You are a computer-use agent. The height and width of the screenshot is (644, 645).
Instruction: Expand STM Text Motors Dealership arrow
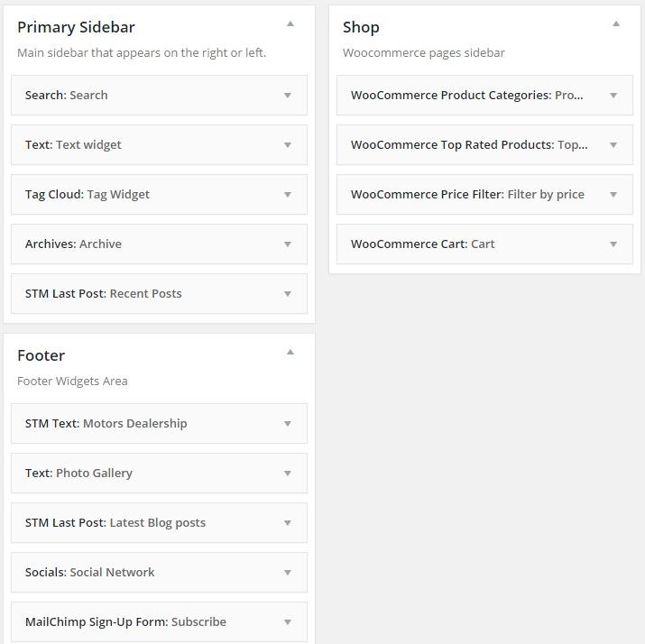[288, 424]
